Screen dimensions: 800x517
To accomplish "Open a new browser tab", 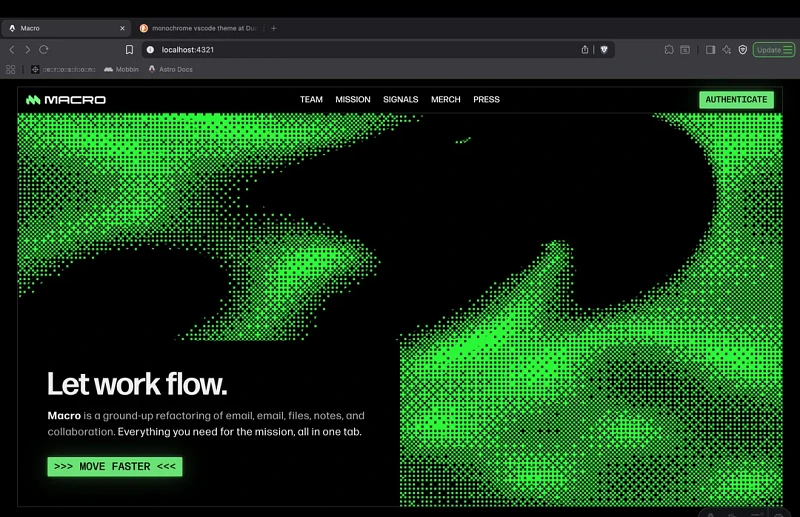I will pos(273,28).
